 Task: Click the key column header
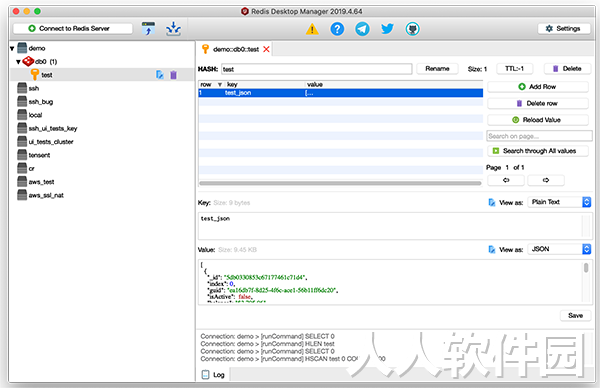tap(265, 84)
